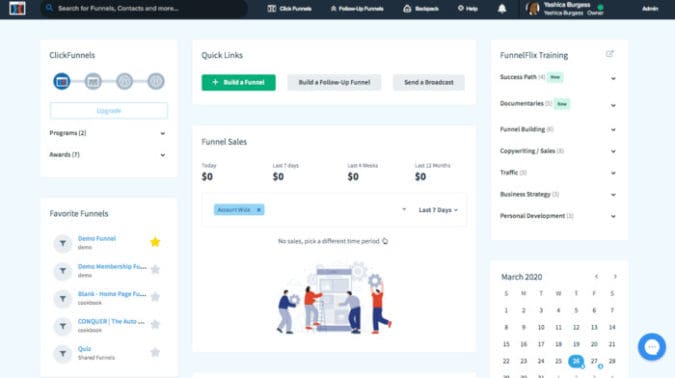This screenshot has height=378, width=675.
Task: Select the first ClickFunnels progress step icon
Action: tap(62, 81)
